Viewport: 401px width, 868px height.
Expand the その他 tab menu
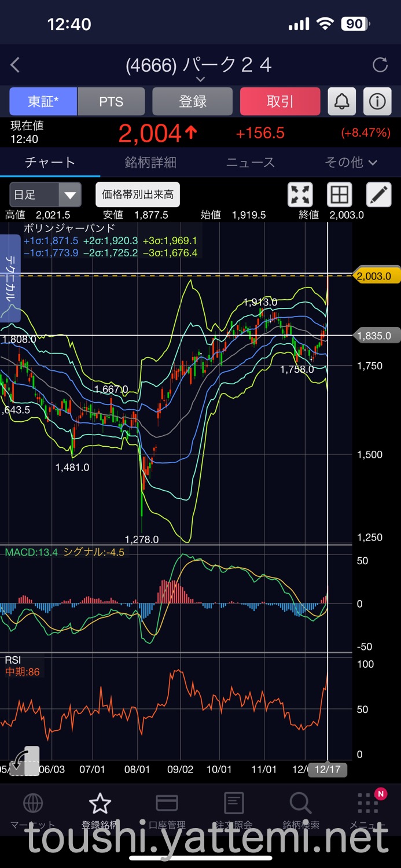coord(351,163)
